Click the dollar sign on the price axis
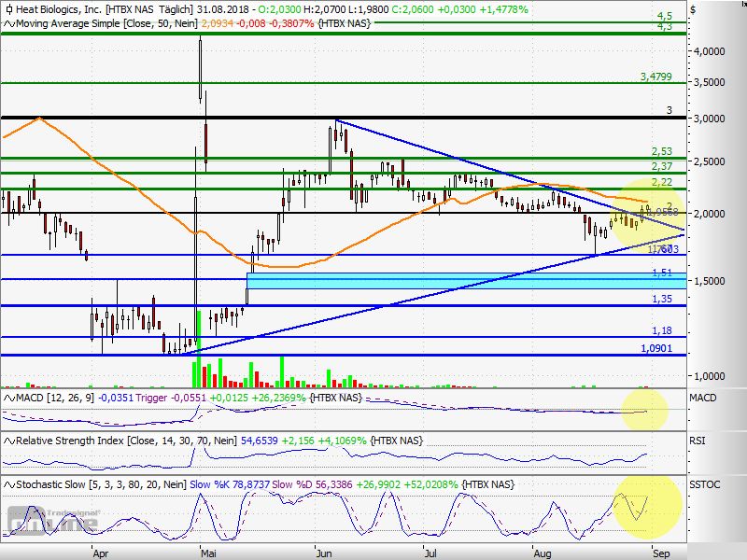 691,7
